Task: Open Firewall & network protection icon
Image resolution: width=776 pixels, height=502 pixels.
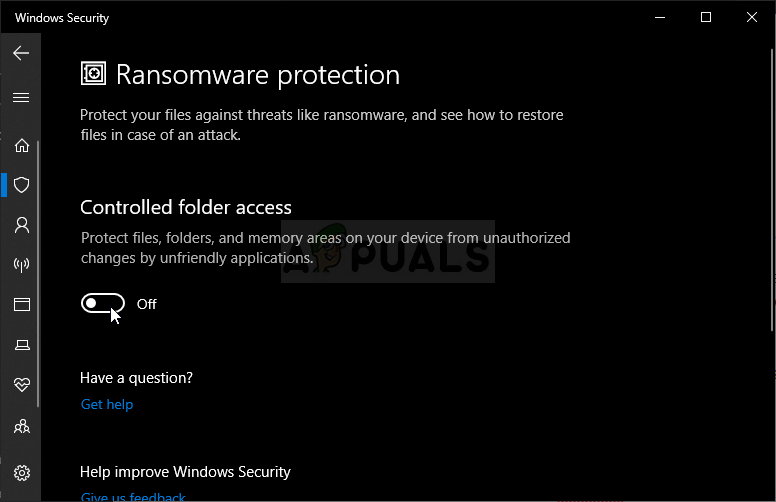Action: tap(21, 265)
